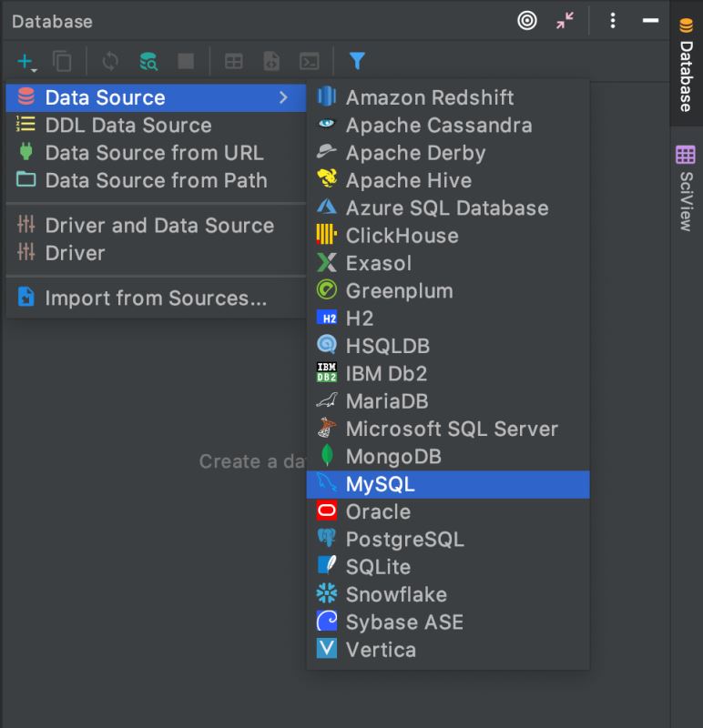Switch to the SciView side tab

coord(686,187)
